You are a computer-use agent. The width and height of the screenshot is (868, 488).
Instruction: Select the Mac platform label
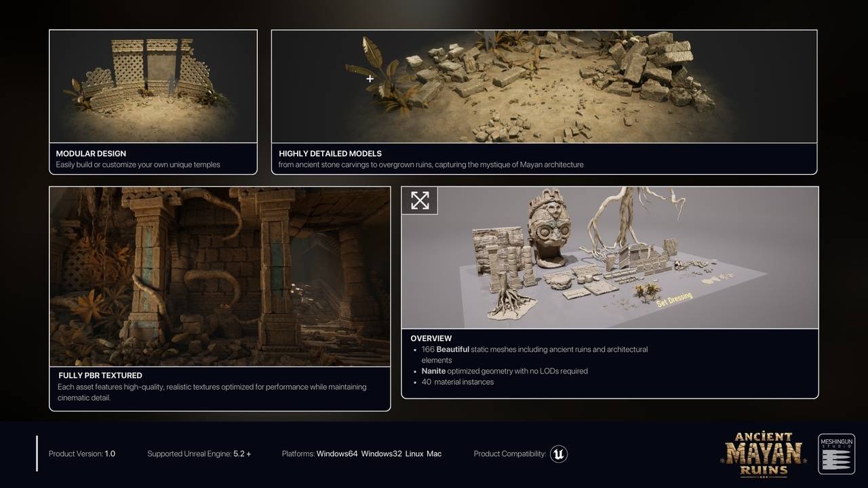click(434, 453)
